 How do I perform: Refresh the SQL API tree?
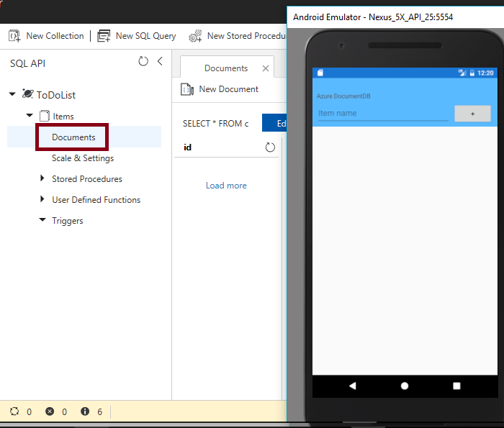tap(143, 61)
